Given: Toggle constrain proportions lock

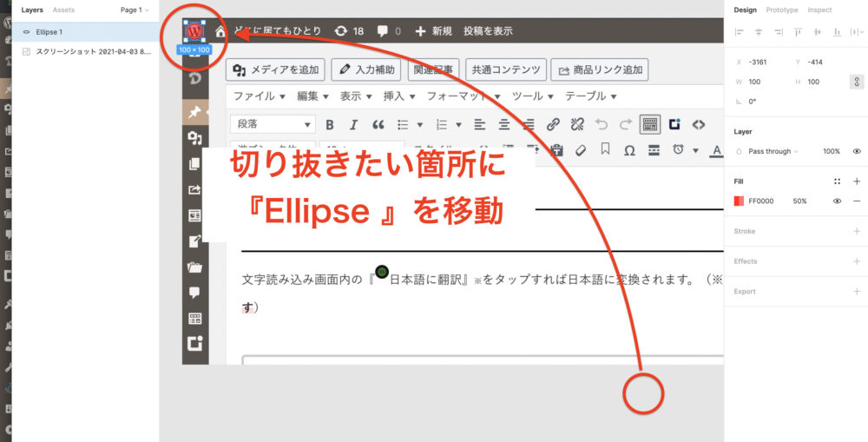Looking at the screenshot, I should pyautogui.click(x=857, y=82).
